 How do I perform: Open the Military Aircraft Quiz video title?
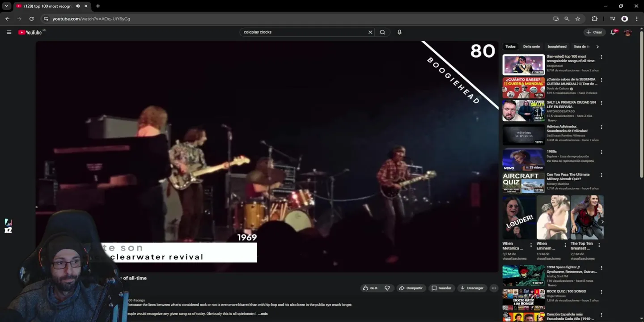(x=568, y=177)
